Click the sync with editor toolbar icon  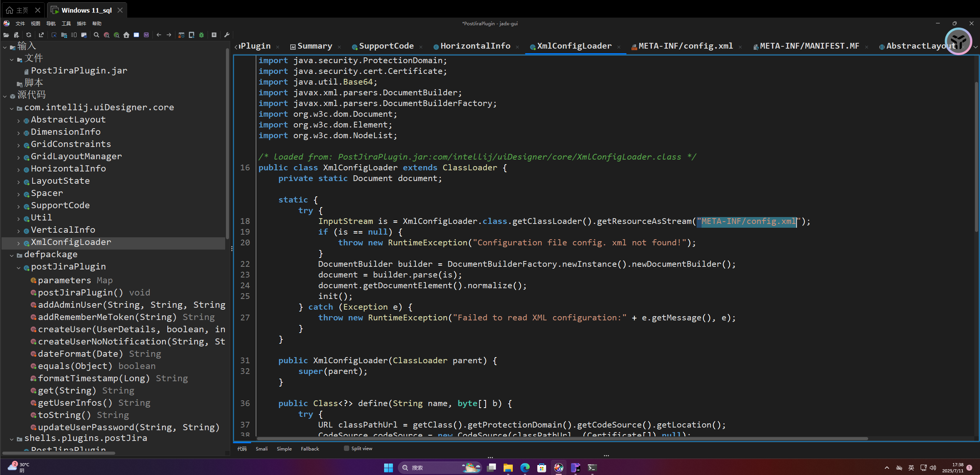coord(54,35)
